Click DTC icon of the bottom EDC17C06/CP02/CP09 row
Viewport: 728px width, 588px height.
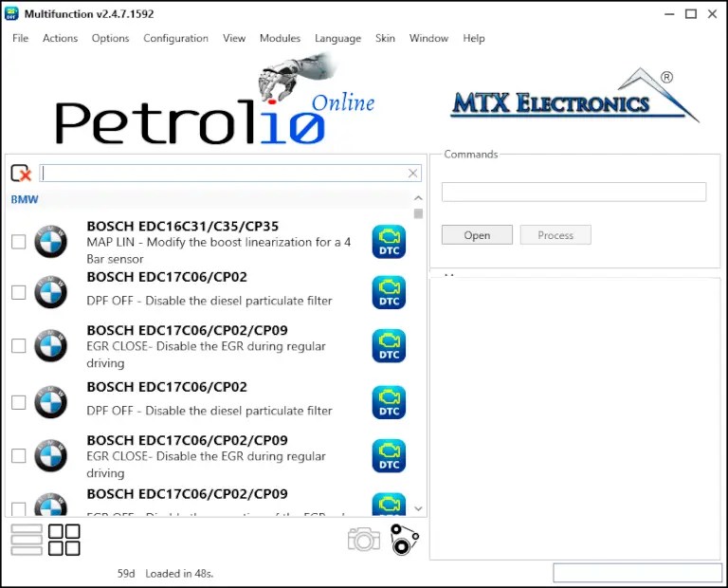tap(389, 505)
